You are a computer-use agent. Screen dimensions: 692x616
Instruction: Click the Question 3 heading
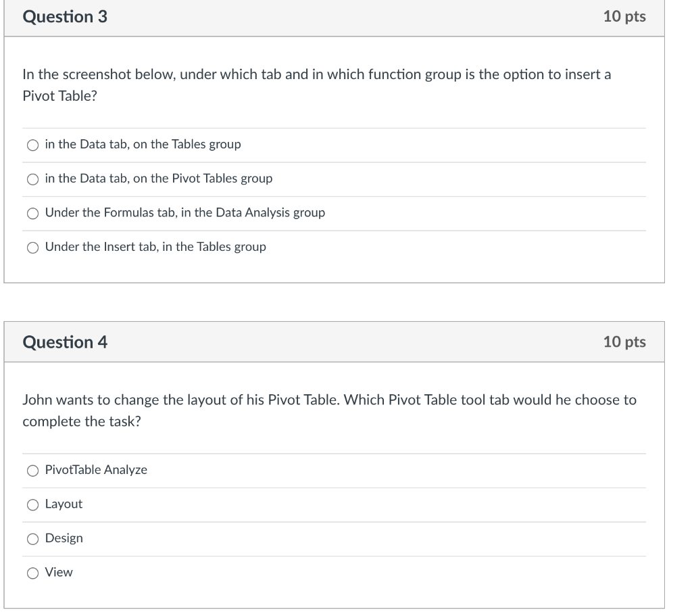(65, 17)
